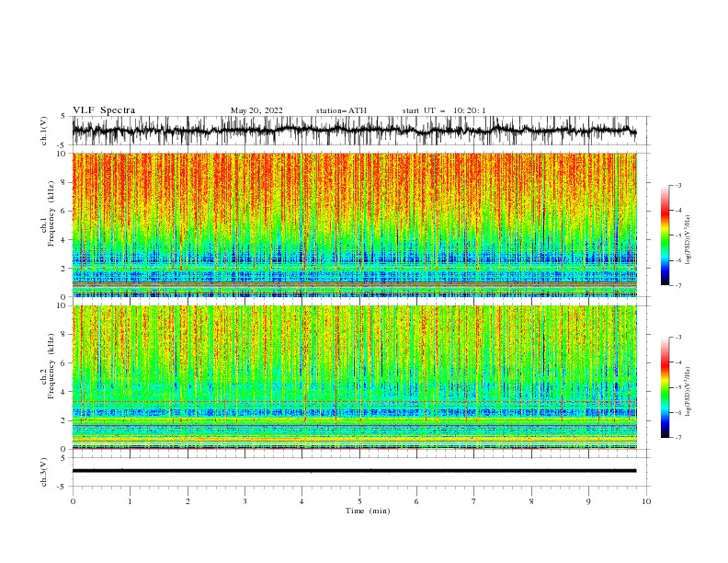Screen dimensions: 728x563
Task: Click the 'station=ATH' label
Action: pyautogui.click(x=341, y=110)
